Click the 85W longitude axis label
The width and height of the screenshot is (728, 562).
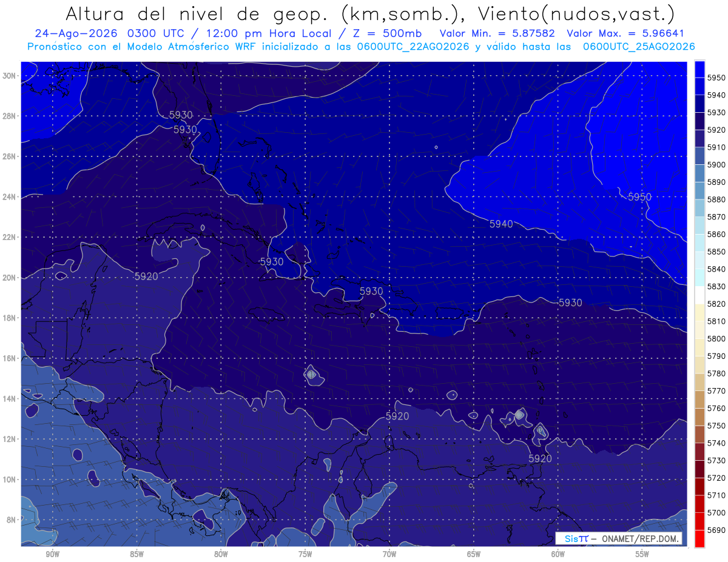[136, 554]
